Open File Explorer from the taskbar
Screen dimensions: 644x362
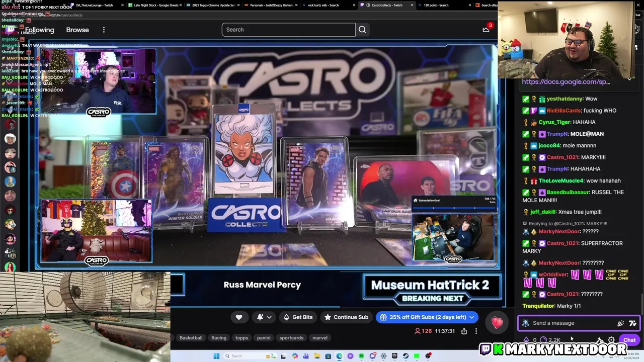317,356
